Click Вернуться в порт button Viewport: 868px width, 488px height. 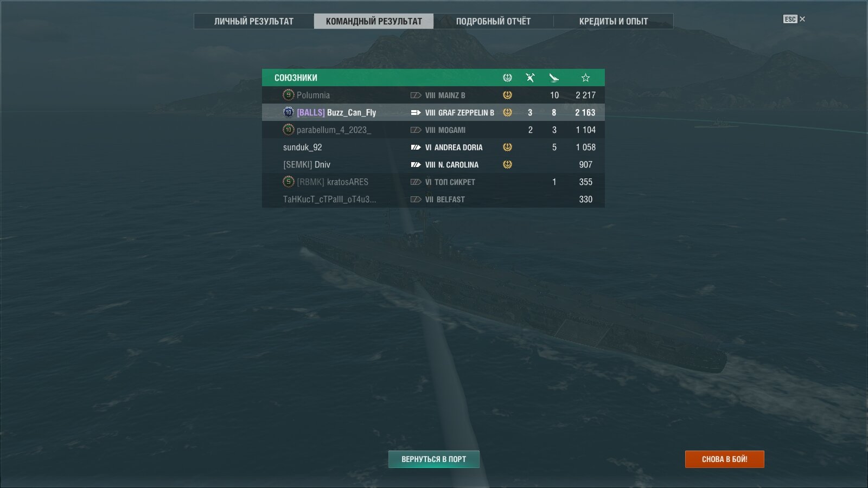point(434,459)
